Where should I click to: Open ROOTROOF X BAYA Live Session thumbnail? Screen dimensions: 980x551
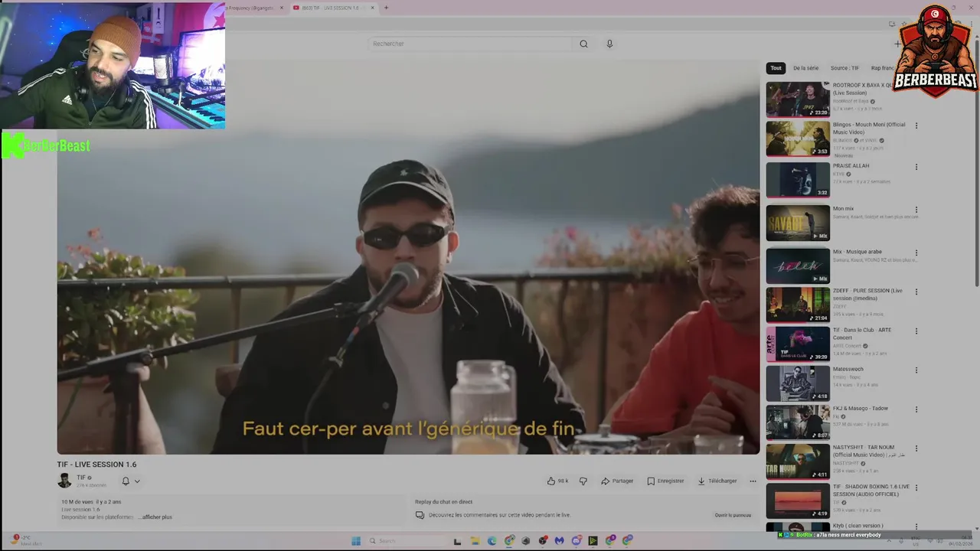point(798,99)
